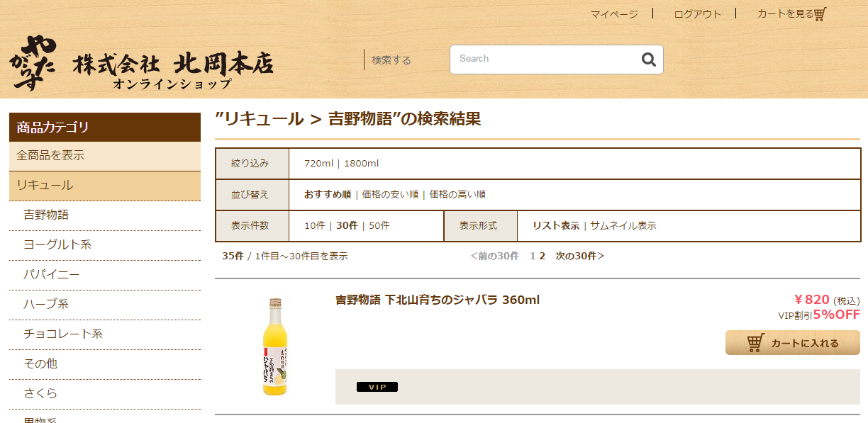Filter results by 1800ml
868x423 pixels.
362,164
